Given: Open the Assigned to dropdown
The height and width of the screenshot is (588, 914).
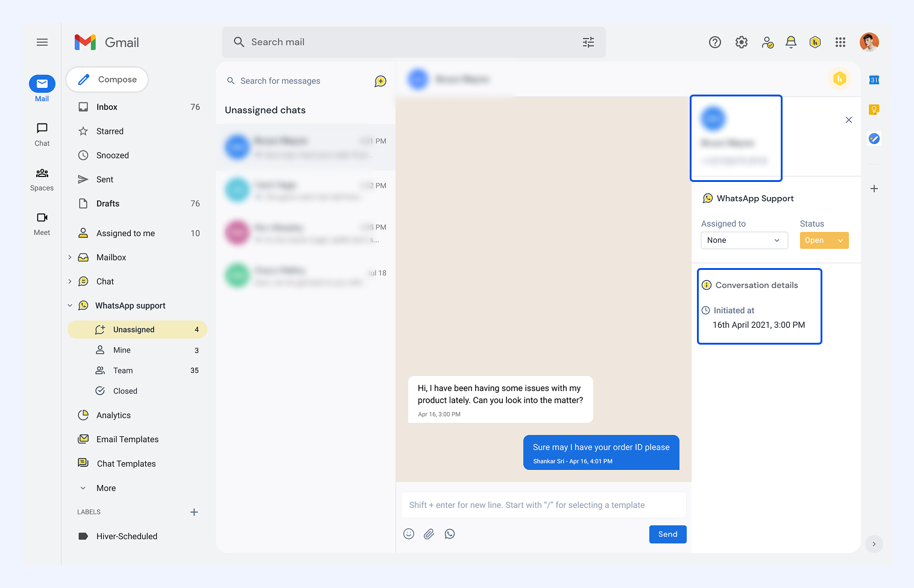Looking at the screenshot, I should [745, 240].
